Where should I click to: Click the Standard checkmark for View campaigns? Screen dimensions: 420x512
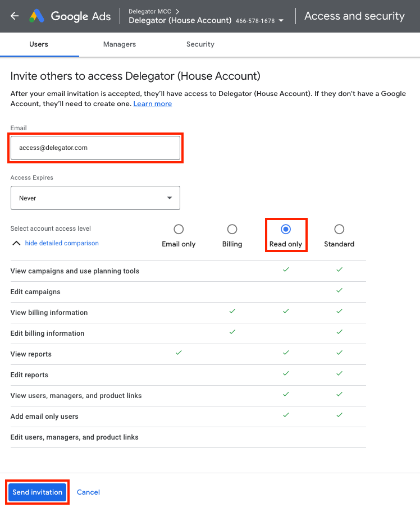click(x=339, y=269)
